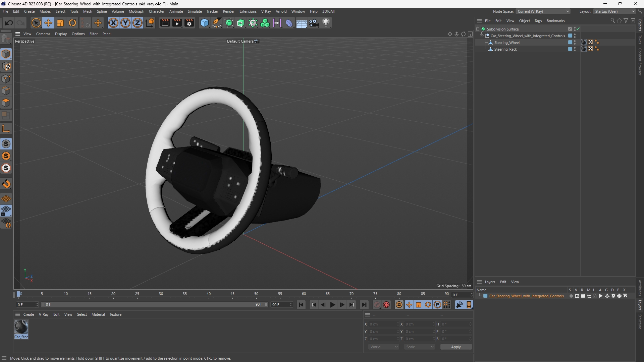Select the Scale tool

coord(60,23)
